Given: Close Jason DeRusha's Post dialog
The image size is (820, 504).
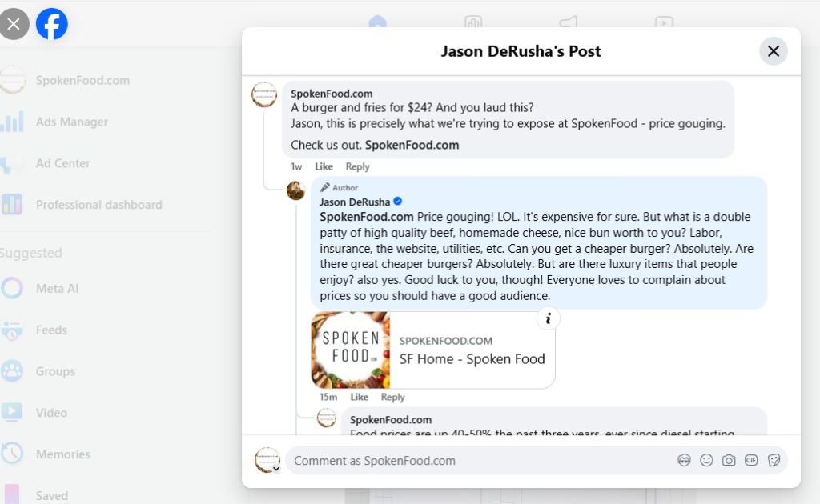Looking at the screenshot, I should [773, 51].
